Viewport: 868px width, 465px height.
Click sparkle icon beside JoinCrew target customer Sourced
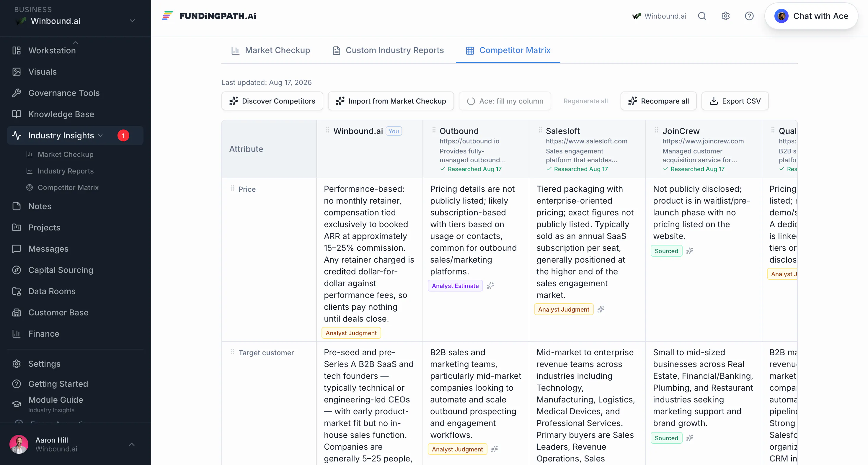click(690, 438)
